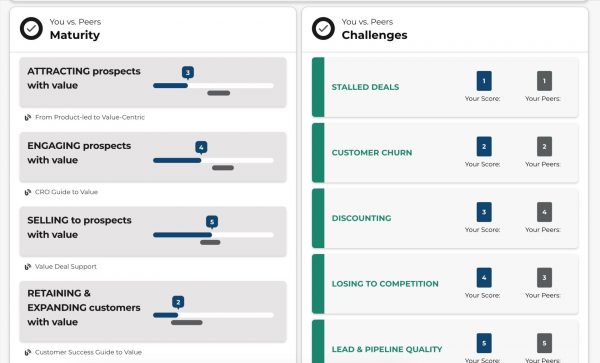Click the ENGAGING prospects blue progress bar
This screenshot has height=363, width=600.
[x=177, y=161]
